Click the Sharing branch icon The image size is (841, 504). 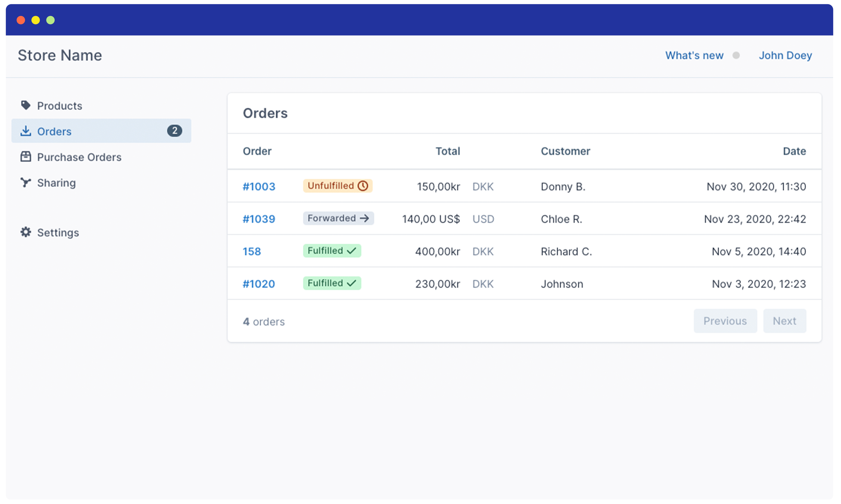pos(26,183)
